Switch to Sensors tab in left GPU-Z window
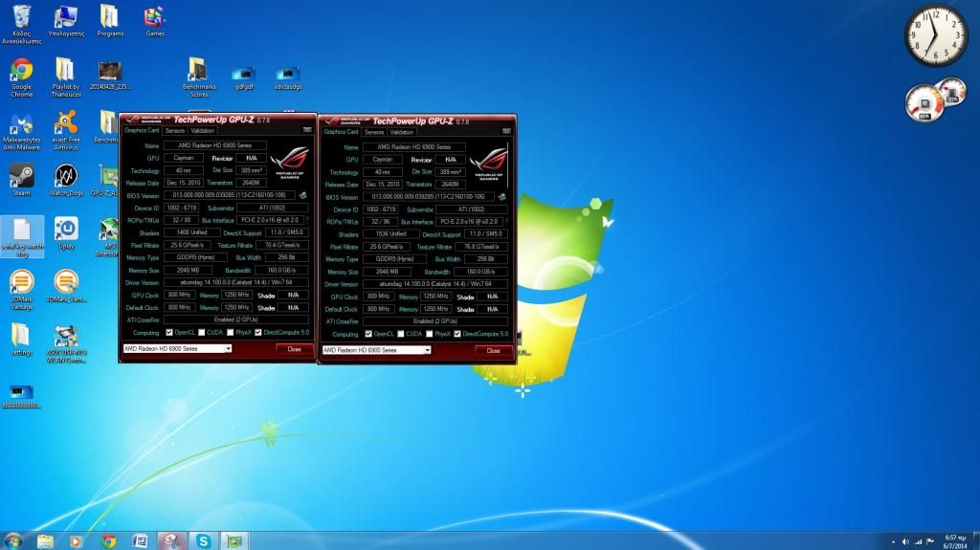 tap(174, 130)
